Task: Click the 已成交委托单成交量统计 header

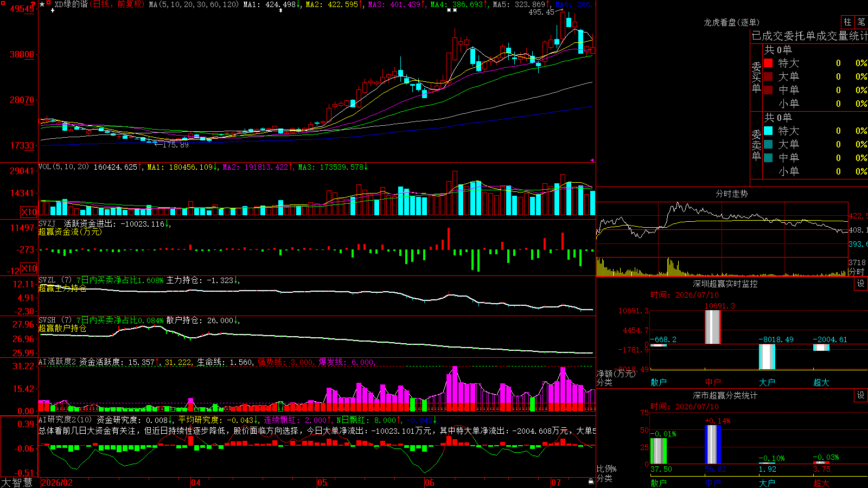Action: [x=809, y=36]
